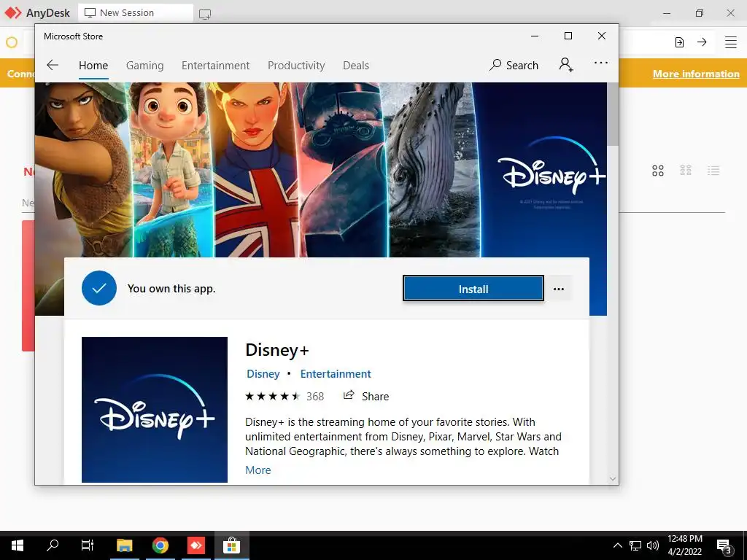Switch to the Productivity tab
The image size is (747, 560).
296,65
